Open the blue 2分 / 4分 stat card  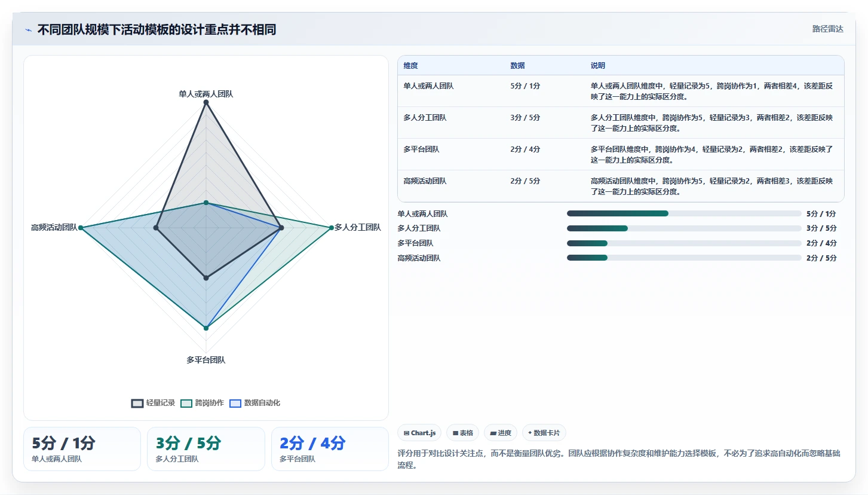330,449
